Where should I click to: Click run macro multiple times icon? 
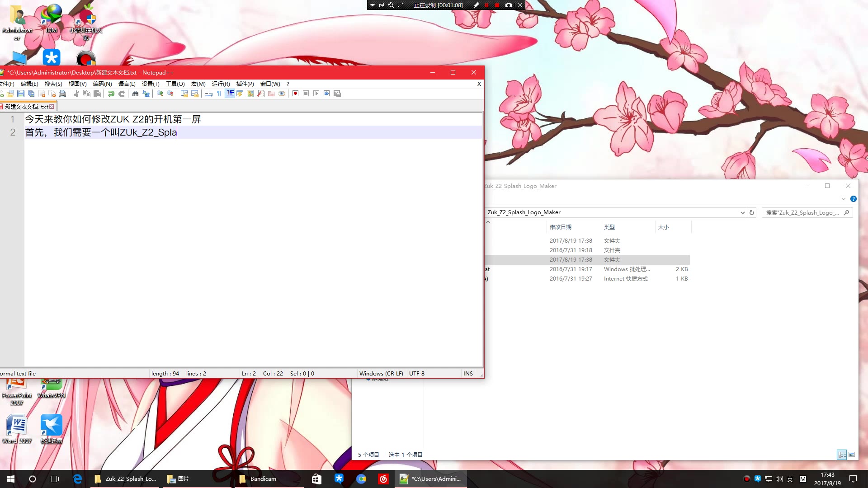click(327, 94)
